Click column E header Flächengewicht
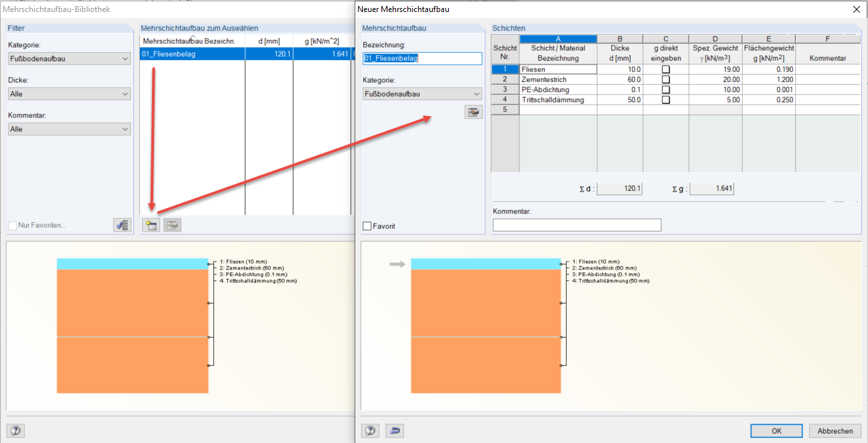Screen dimensions: 868x443 coord(769,39)
